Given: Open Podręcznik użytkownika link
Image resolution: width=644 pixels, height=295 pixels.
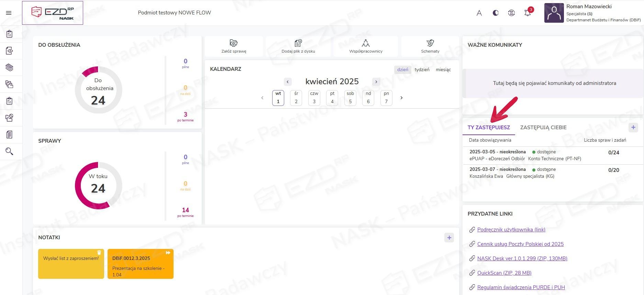Looking at the screenshot, I should click(511, 230).
